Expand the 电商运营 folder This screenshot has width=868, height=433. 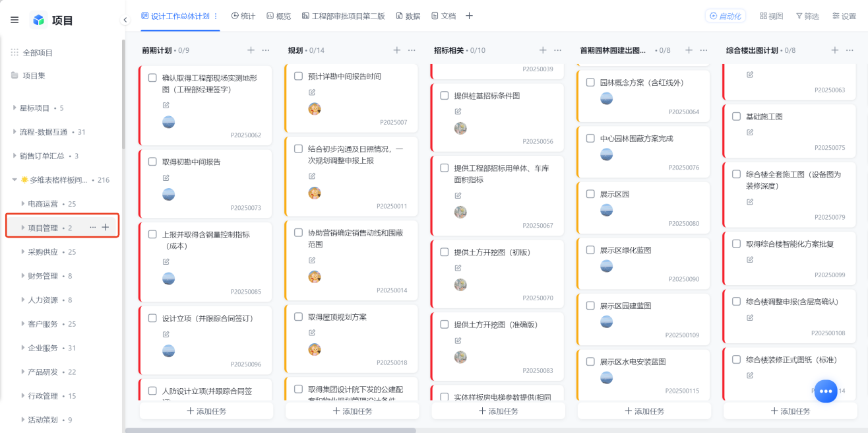[23, 203]
